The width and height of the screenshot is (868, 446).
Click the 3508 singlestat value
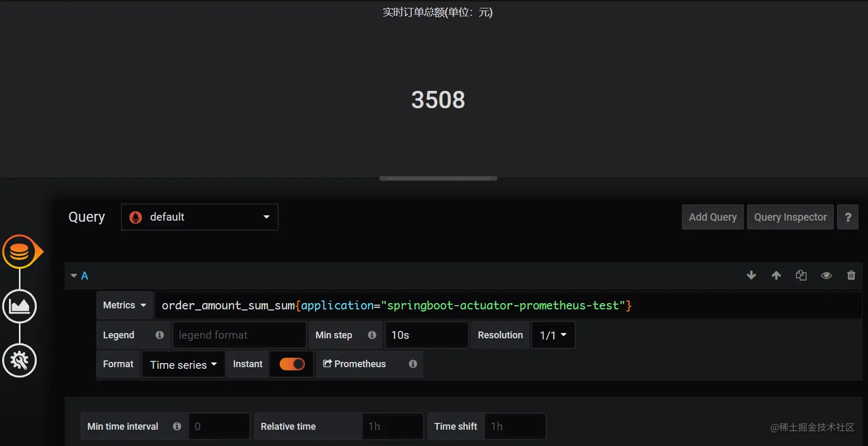[438, 100]
